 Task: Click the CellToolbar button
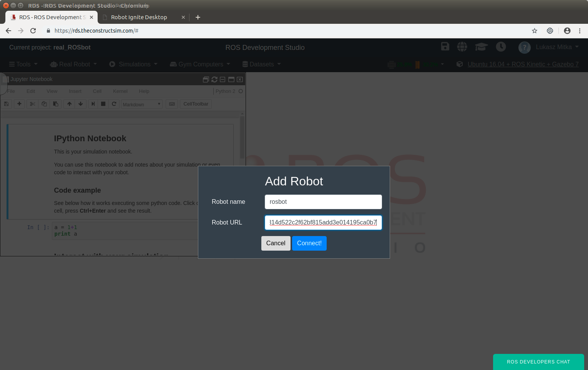coord(196,104)
